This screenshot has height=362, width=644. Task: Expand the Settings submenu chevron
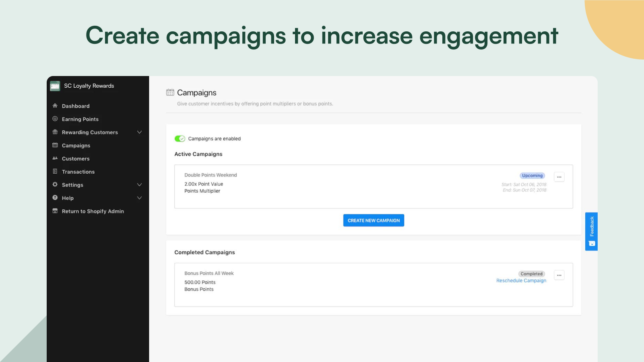click(140, 185)
